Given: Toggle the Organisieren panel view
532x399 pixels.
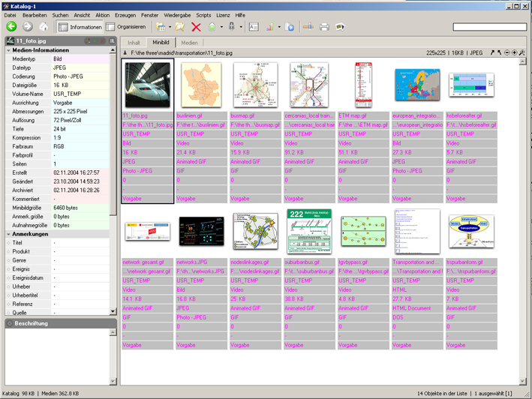Looking at the screenshot, I should click(x=126, y=27).
